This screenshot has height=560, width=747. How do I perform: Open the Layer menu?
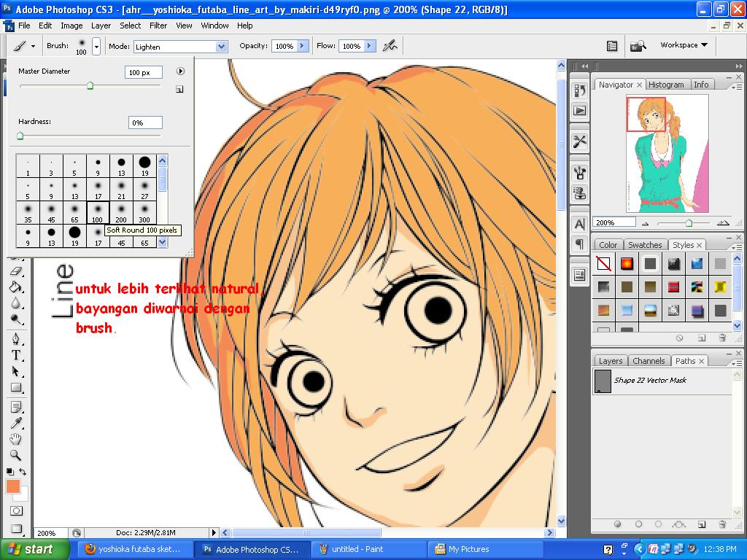pos(101,26)
